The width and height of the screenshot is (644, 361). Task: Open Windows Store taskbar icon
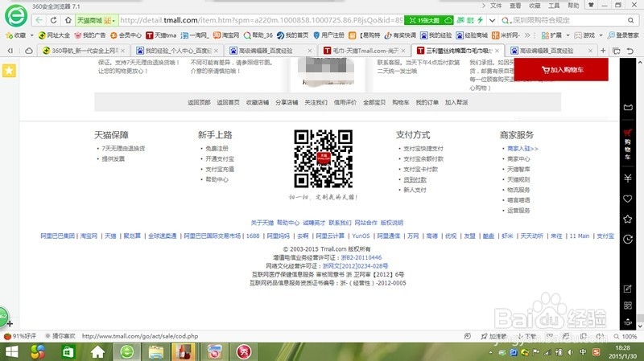point(68,352)
